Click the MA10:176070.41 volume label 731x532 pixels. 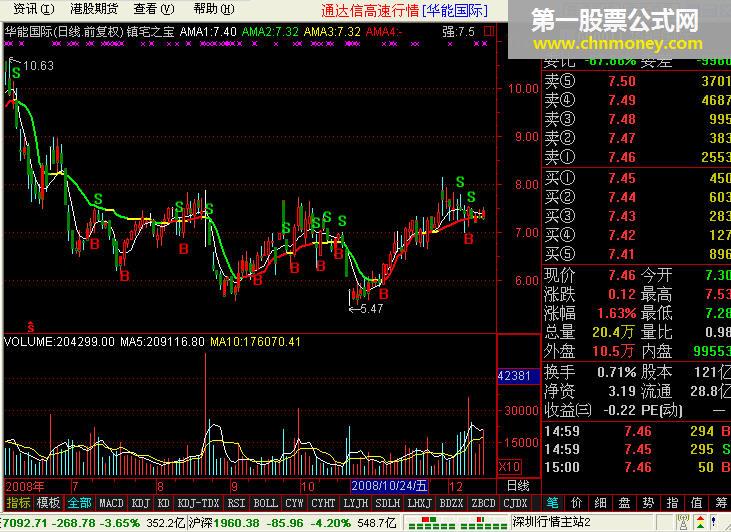click(x=255, y=341)
